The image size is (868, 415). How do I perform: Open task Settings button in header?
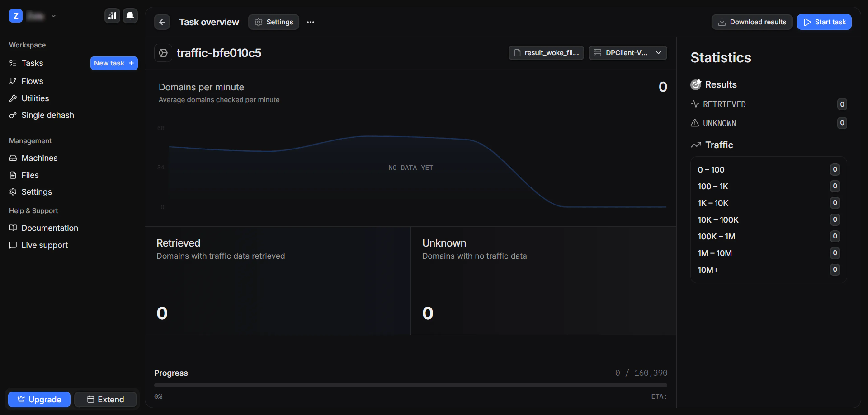[274, 22]
